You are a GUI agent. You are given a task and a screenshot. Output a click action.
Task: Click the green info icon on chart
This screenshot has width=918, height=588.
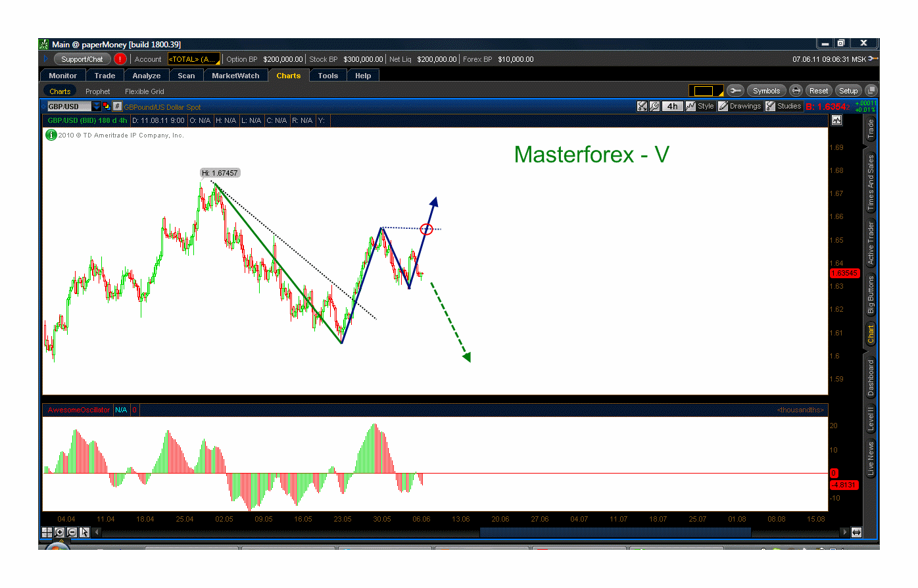[51, 135]
